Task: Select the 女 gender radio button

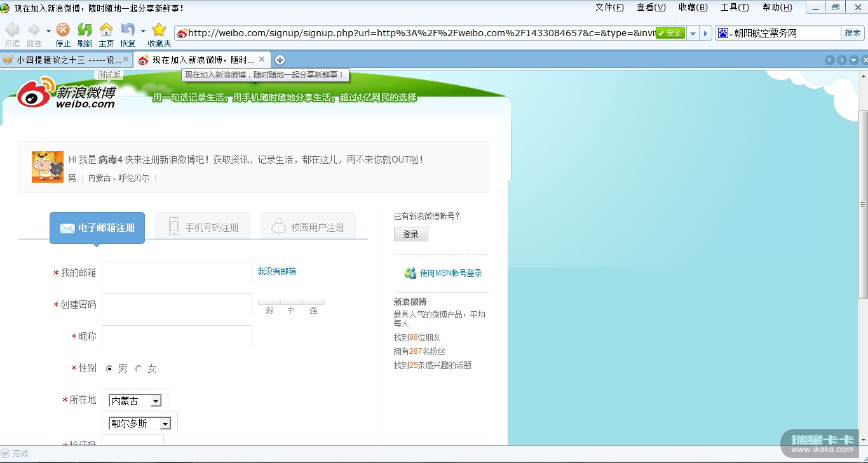Action: tap(139, 368)
